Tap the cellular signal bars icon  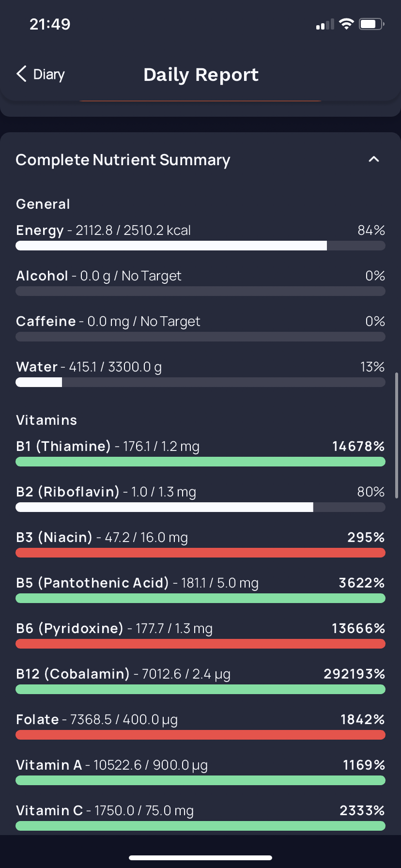pos(325,24)
